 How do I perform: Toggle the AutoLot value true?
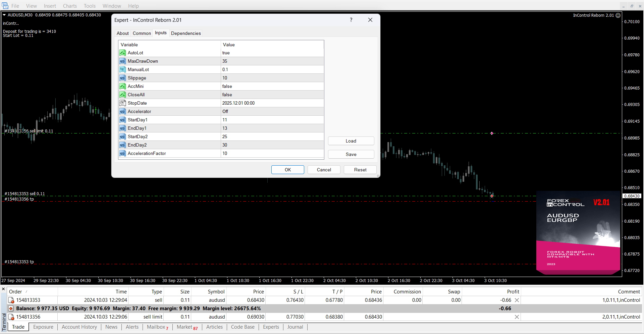[x=272, y=53]
